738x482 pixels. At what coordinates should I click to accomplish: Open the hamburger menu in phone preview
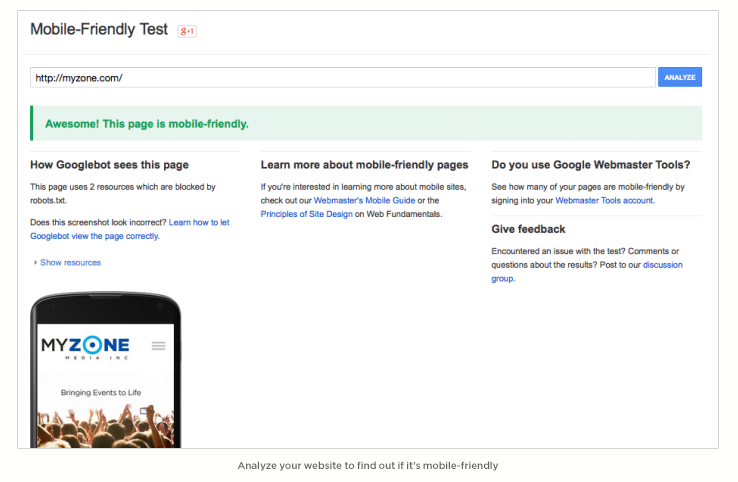click(x=159, y=346)
